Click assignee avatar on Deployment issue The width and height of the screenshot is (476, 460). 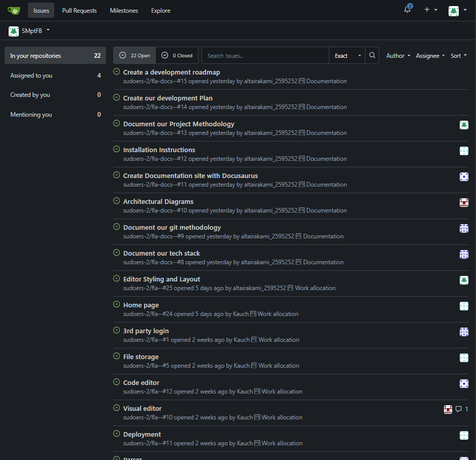464,436
